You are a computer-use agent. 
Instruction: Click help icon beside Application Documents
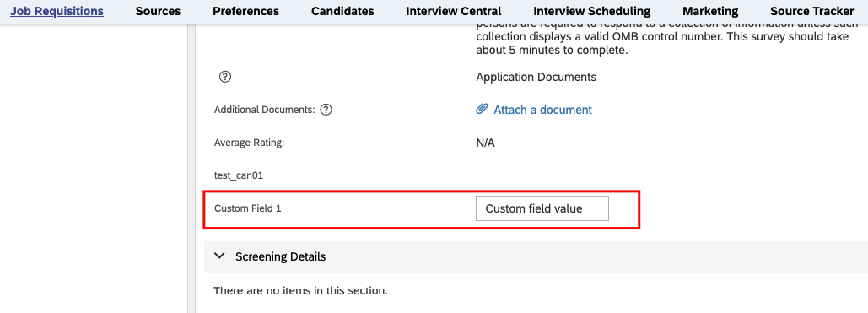pos(224,77)
